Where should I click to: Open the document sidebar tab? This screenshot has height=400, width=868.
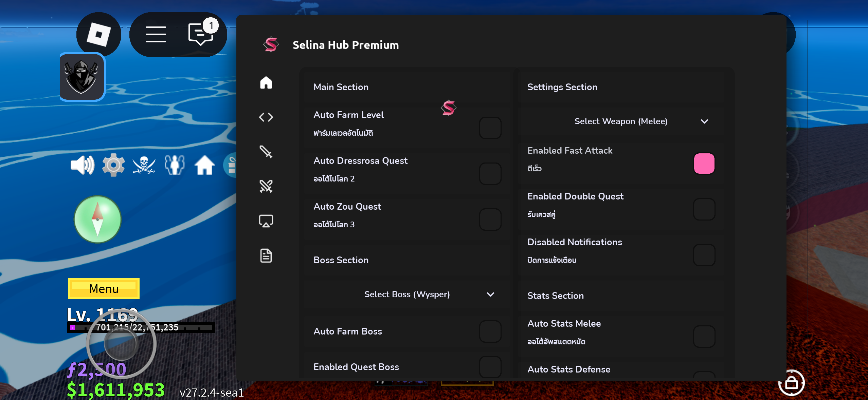click(266, 255)
